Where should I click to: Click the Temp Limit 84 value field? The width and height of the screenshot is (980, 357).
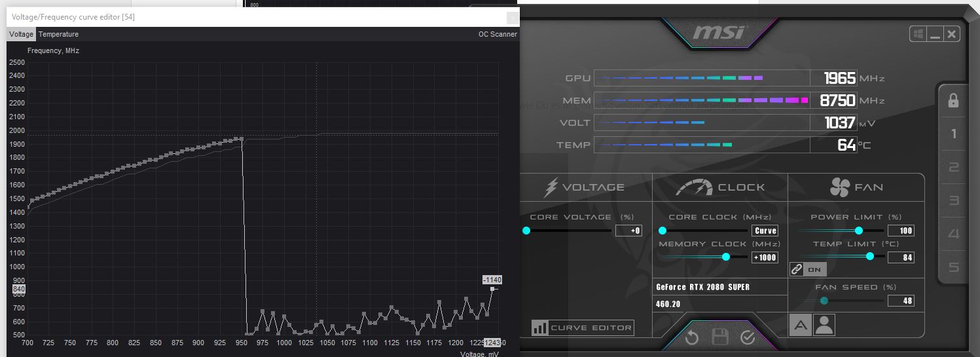(901, 257)
